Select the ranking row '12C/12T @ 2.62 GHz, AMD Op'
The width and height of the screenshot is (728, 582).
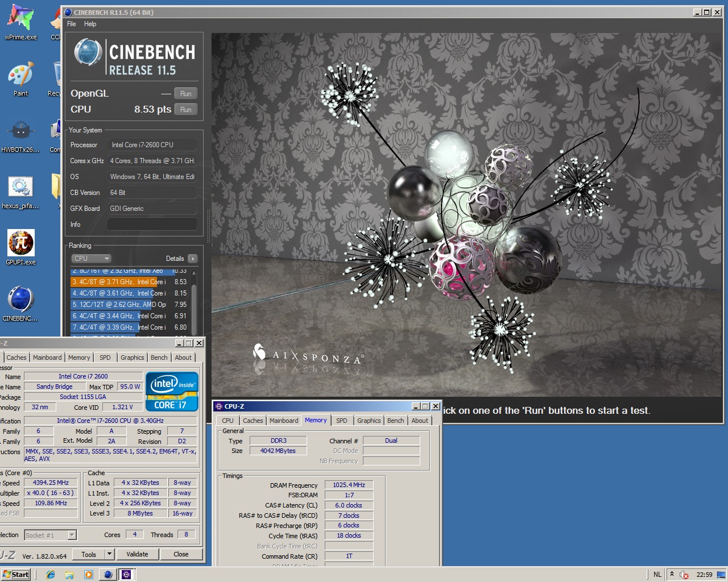click(x=130, y=305)
